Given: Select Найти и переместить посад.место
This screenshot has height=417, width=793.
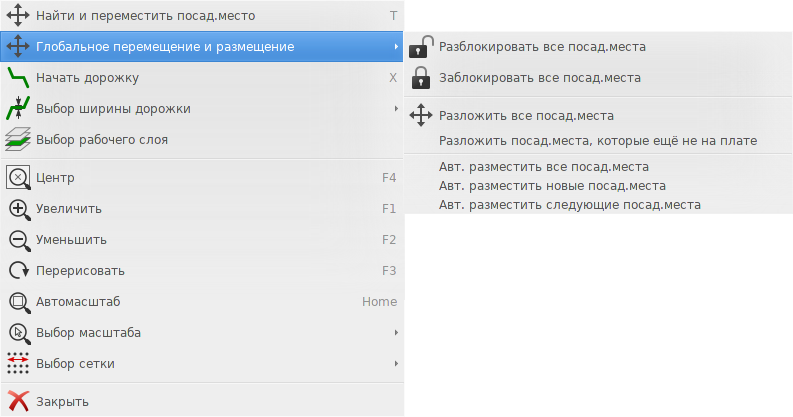Looking at the screenshot, I should click(202, 16).
